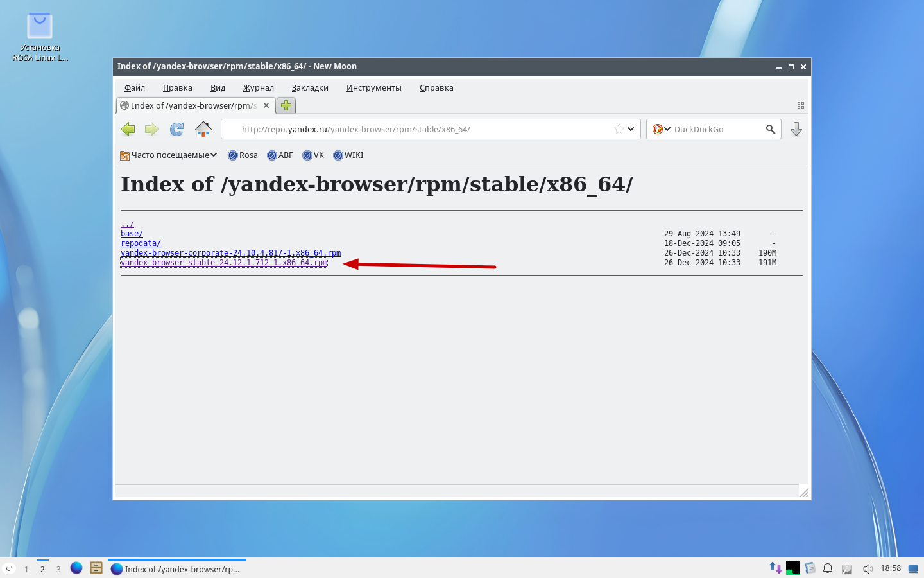
Task: Open the application launcher menu in taskbar
Action: coord(9,568)
